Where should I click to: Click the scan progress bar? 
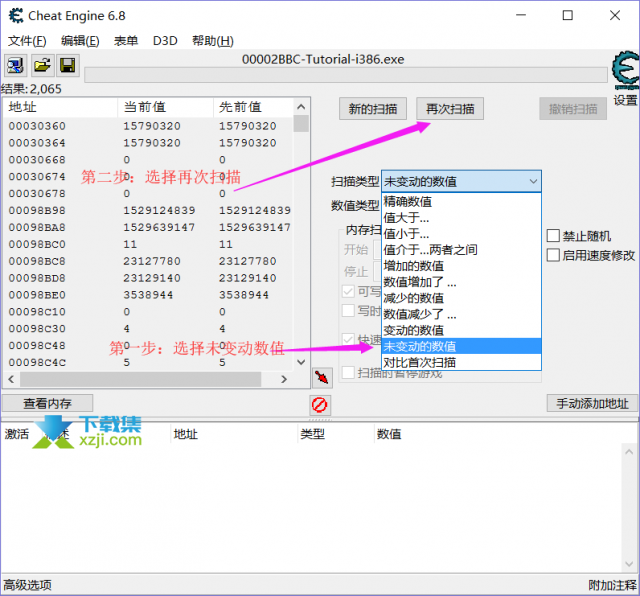pyautogui.click(x=346, y=75)
